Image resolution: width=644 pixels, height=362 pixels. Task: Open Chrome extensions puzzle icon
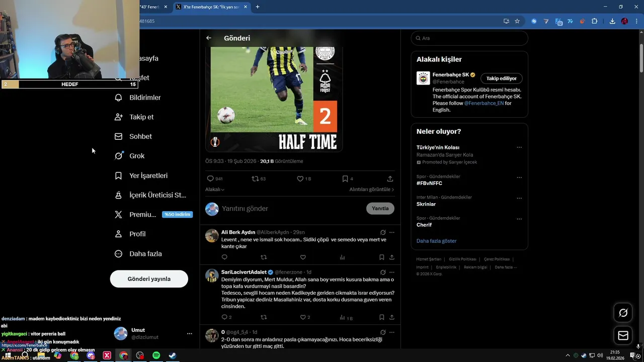coord(595,21)
